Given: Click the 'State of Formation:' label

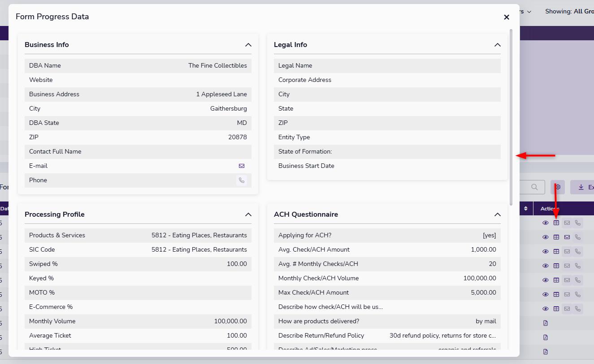Looking at the screenshot, I should pyautogui.click(x=305, y=151).
